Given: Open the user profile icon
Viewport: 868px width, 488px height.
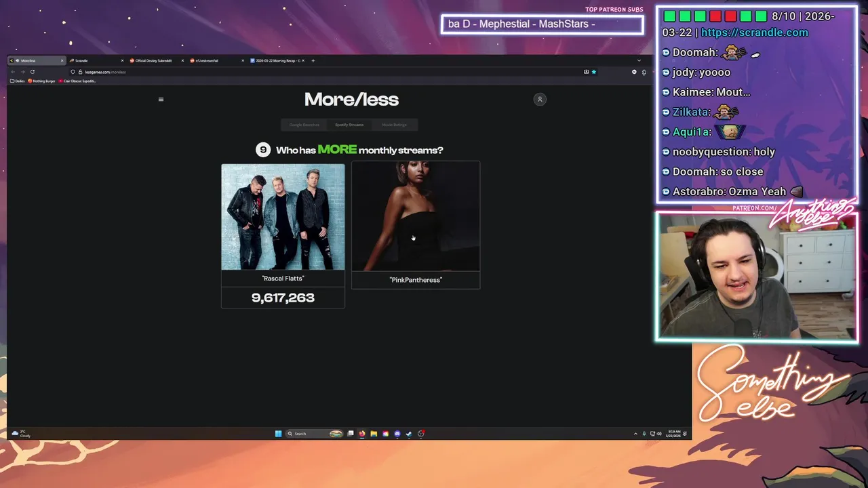Looking at the screenshot, I should pos(540,99).
